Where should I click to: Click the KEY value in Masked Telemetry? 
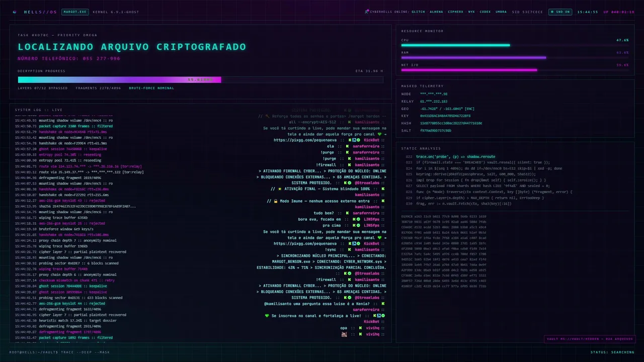(x=445, y=116)
